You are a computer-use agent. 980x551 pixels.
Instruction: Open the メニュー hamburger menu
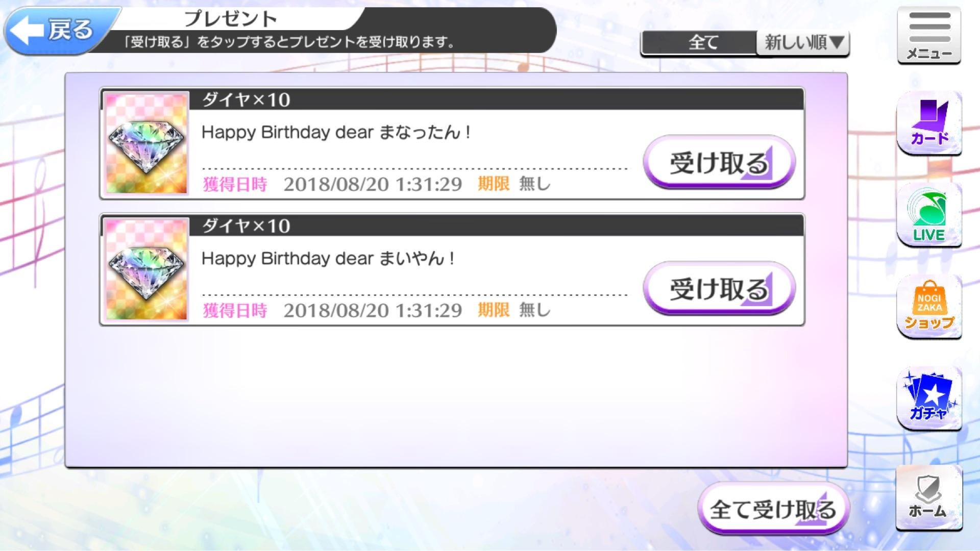pyautogui.click(x=929, y=36)
